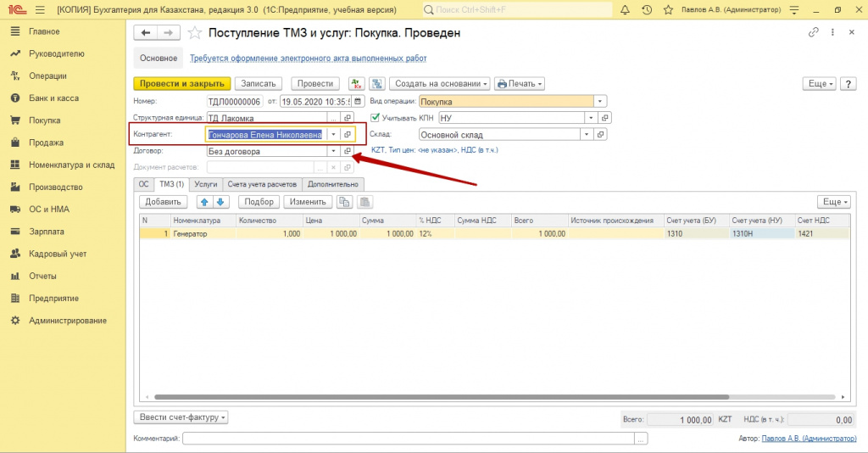Open Структурная единица record icon
This screenshot has height=453, width=868.
348,118
